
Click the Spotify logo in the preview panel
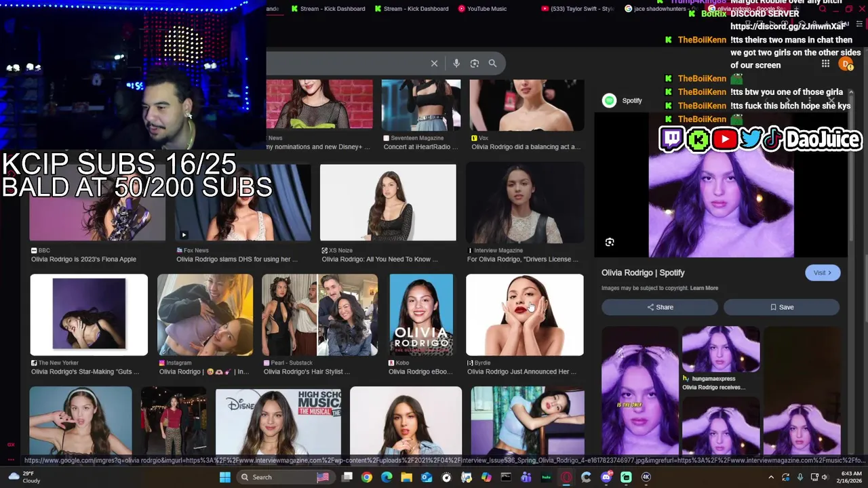[609, 100]
